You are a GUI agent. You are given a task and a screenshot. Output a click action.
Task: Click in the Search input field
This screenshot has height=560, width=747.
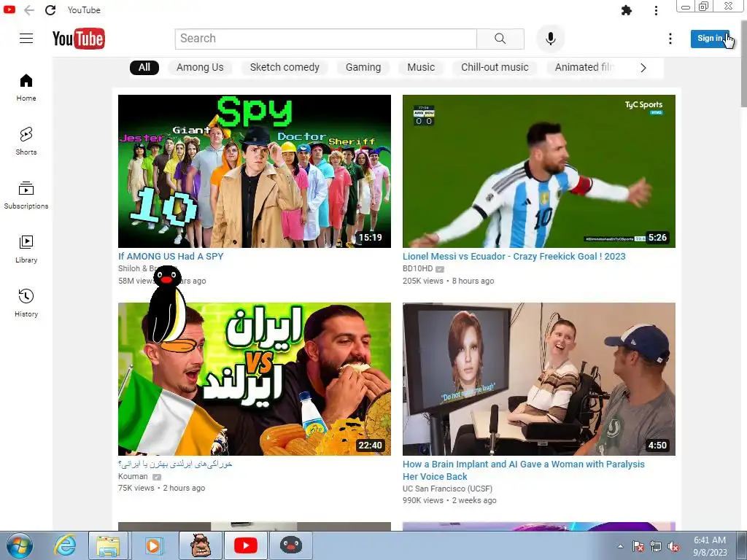[326, 39]
